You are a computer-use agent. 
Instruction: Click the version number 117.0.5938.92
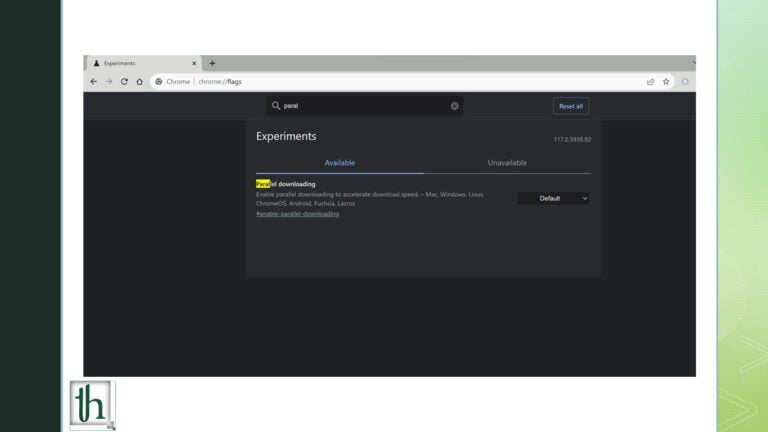[572, 140]
